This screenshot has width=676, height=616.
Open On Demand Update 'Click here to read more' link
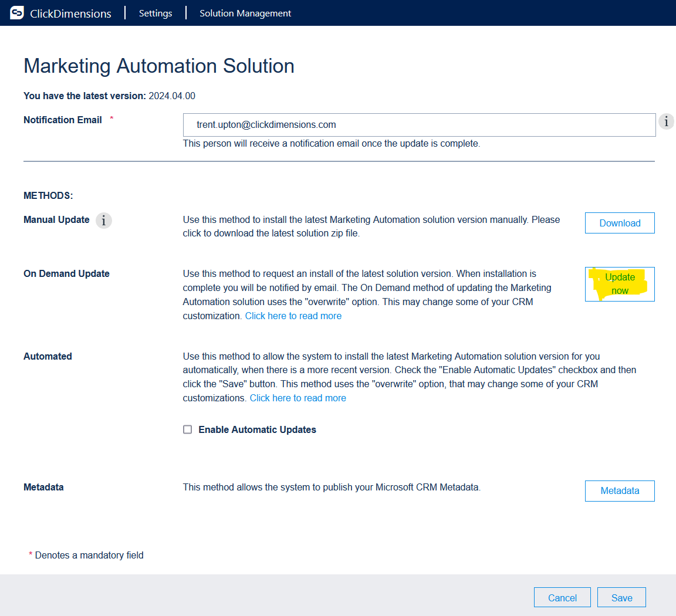[x=293, y=316]
